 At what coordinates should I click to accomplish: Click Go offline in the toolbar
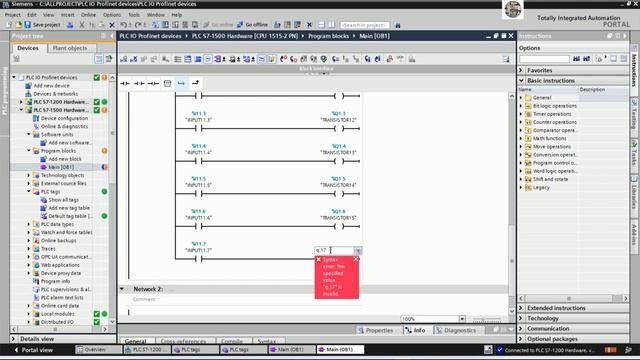pos(252,25)
